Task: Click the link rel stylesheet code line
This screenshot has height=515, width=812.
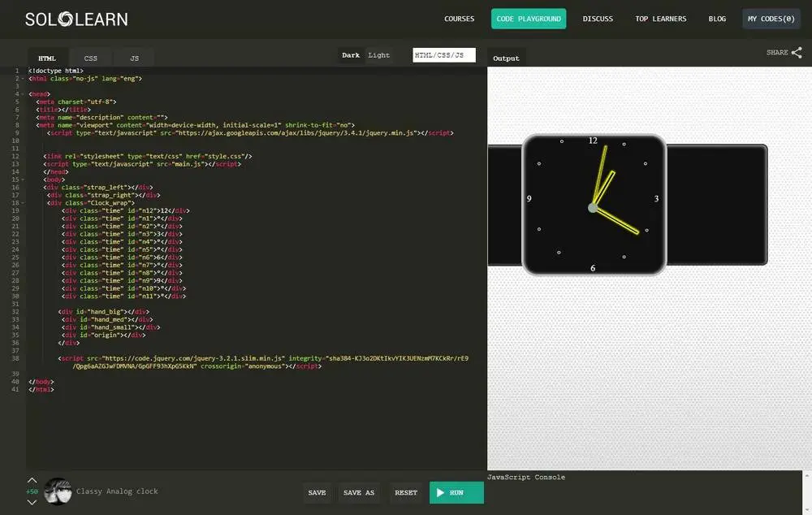Action: pyautogui.click(x=148, y=157)
